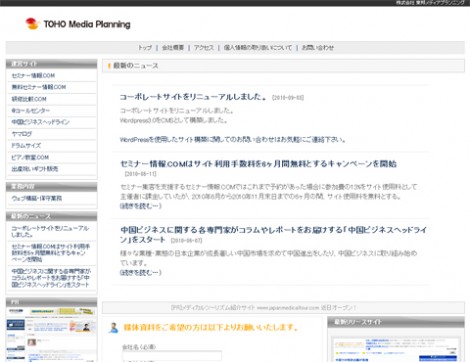The width and height of the screenshot is (470, 362).
Task: Click the TOHO Media Planning logo
Action: 78,24
